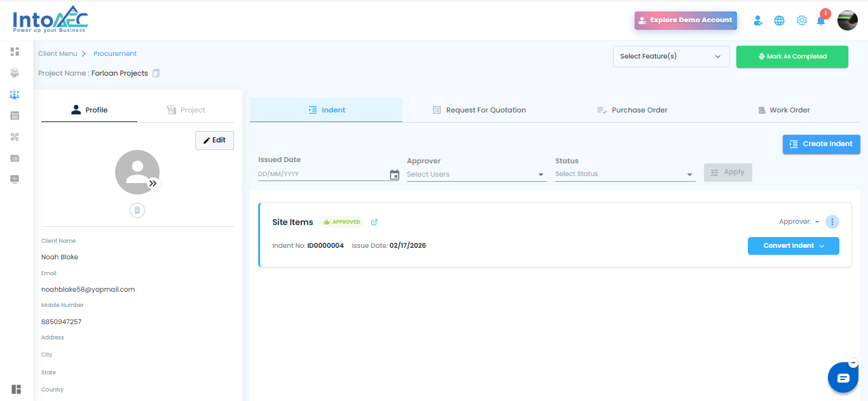Click the Apply filter button

tap(728, 172)
